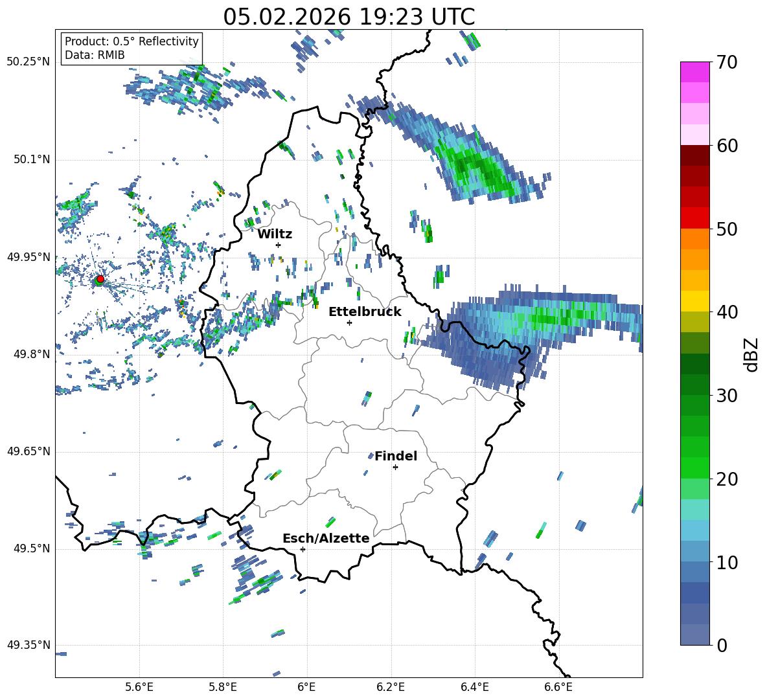Screen dimensions: 767x700
Task: Click the title "05.02.2026 19:23 UTC"
Action: (349, 17)
